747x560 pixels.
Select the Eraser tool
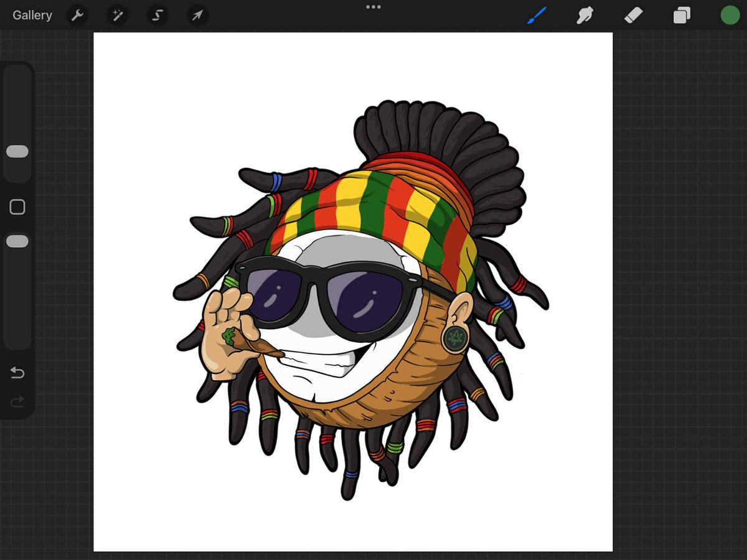[633, 16]
